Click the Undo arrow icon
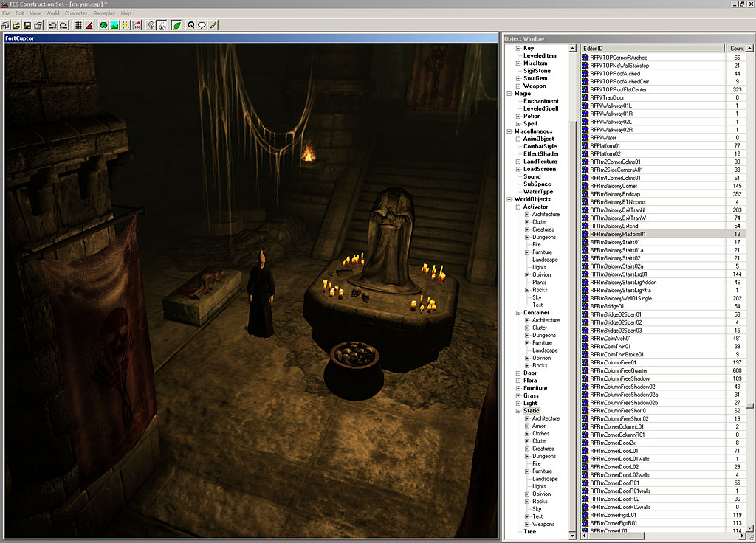Image resolution: width=756 pixels, height=543 pixels. point(52,25)
